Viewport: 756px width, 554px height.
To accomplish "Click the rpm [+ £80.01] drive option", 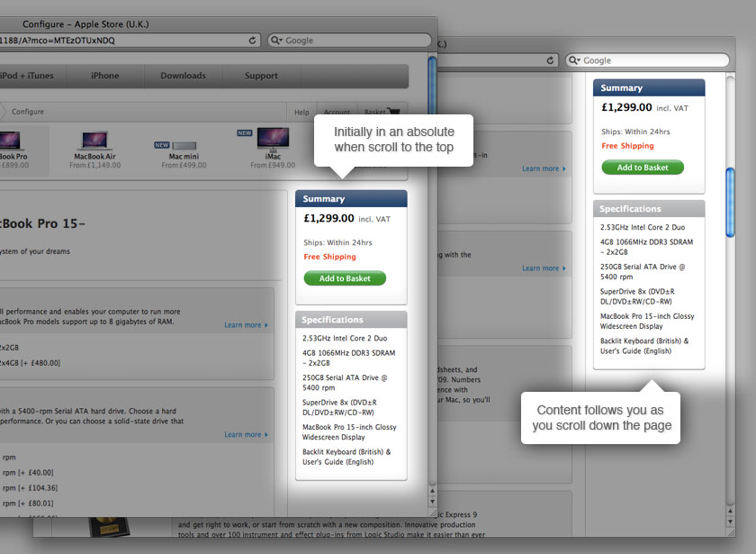I will [x=28, y=504].
